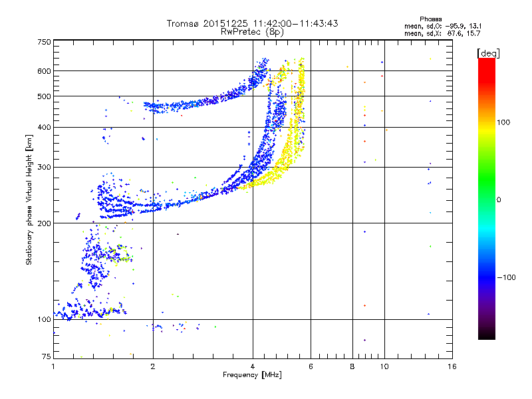
Task: Select the 'mean, sd,X: 87.6, 15.7' line
Action: click(x=442, y=33)
